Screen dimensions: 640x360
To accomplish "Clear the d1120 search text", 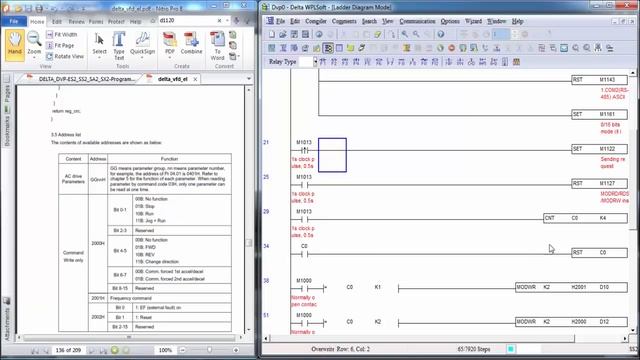I will click(x=219, y=20).
